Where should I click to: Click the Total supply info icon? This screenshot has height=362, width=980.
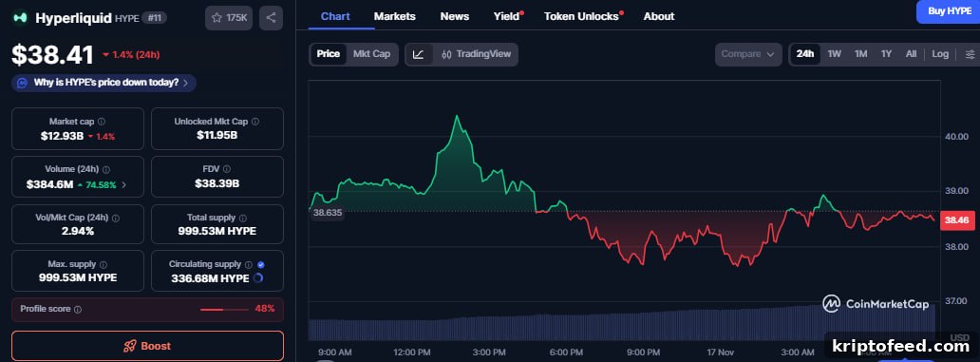pyautogui.click(x=242, y=219)
